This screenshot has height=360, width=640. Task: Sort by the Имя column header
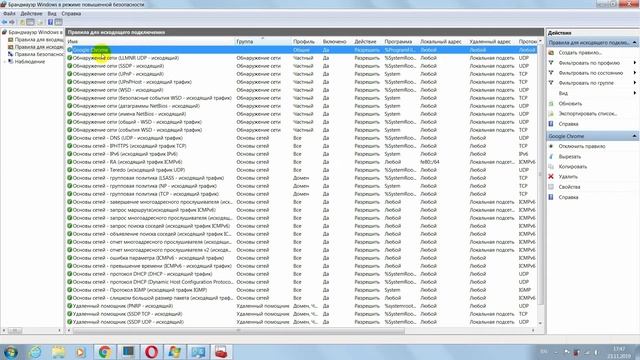(150, 42)
